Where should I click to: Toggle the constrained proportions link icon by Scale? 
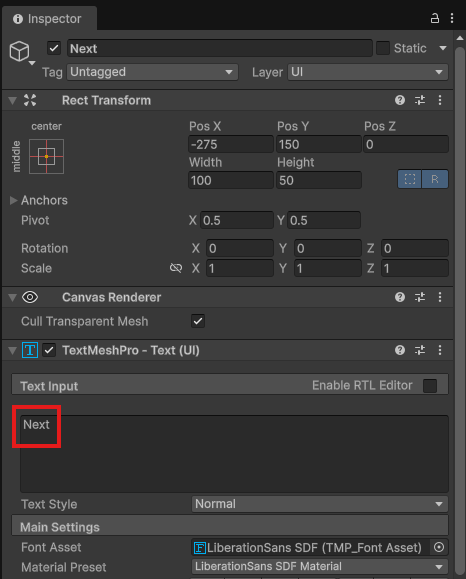coord(176,268)
